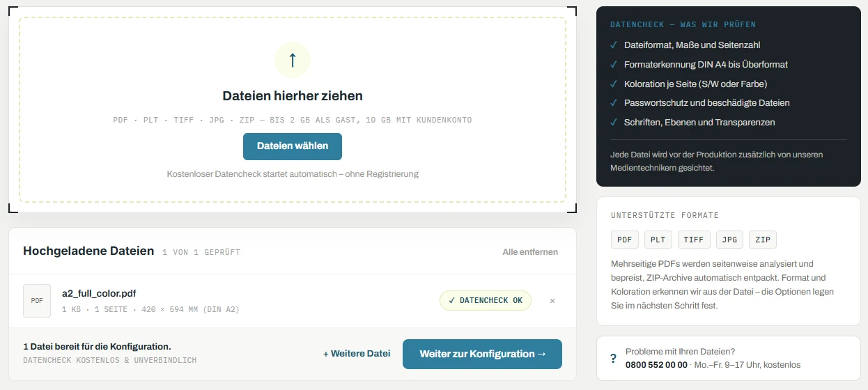Select the PLT format tag
868x390 pixels.
[658, 240]
